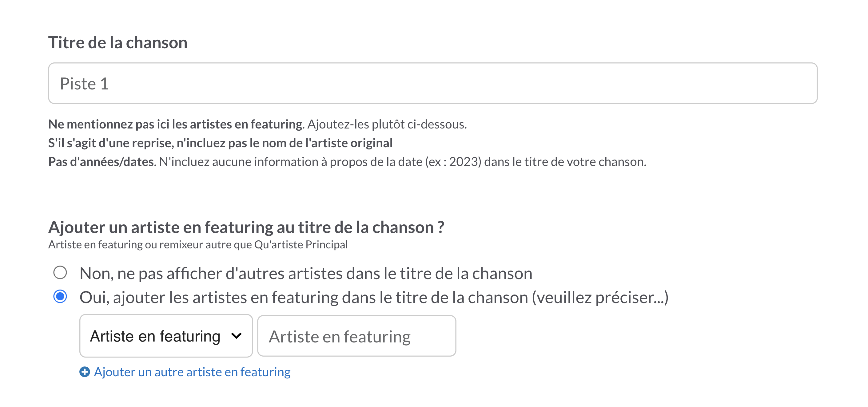Select the "Non, ne pas afficher" radio button
The image size is (868, 407).
[60, 272]
